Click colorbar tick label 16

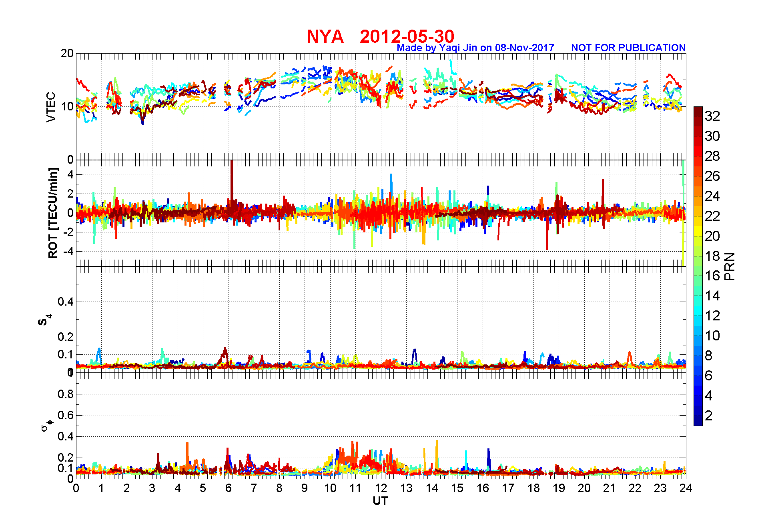(x=712, y=276)
